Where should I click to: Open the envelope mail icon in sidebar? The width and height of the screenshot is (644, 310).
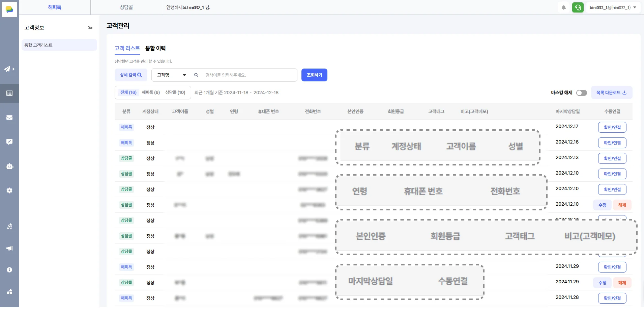9,117
